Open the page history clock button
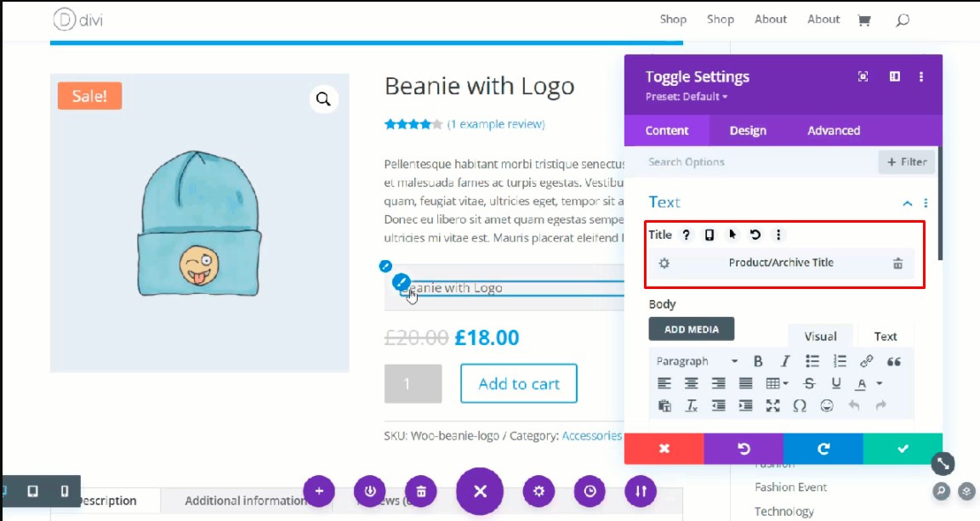980x521 pixels. [590, 491]
